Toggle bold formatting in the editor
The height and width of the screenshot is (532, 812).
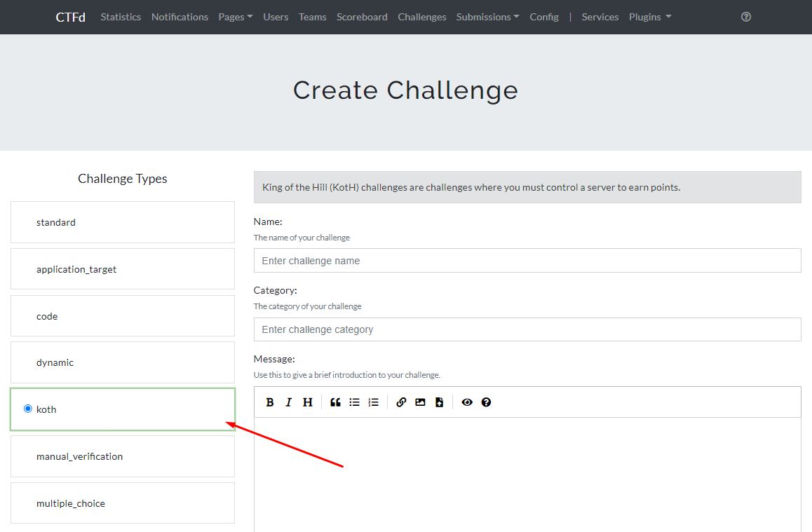coord(270,402)
